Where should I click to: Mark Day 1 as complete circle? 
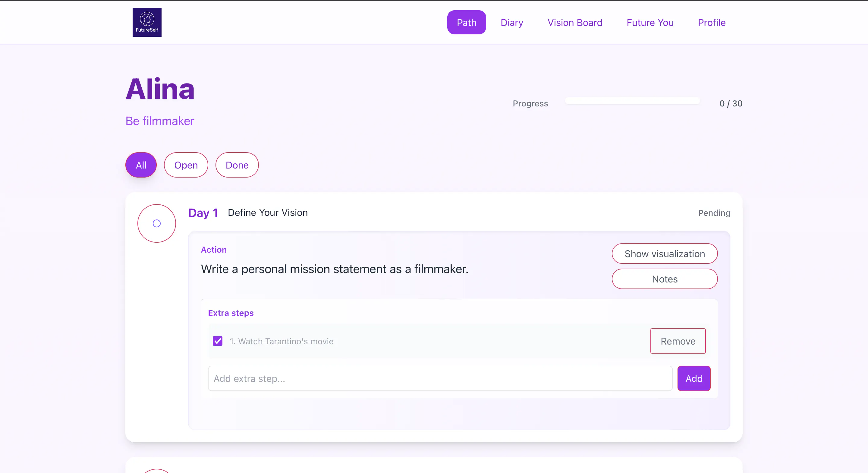click(157, 223)
